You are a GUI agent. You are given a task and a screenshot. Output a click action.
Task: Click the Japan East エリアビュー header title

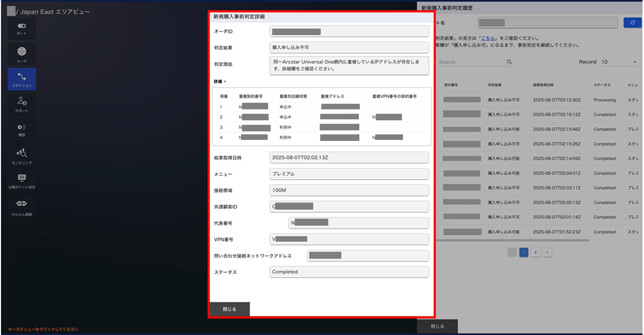(x=55, y=12)
